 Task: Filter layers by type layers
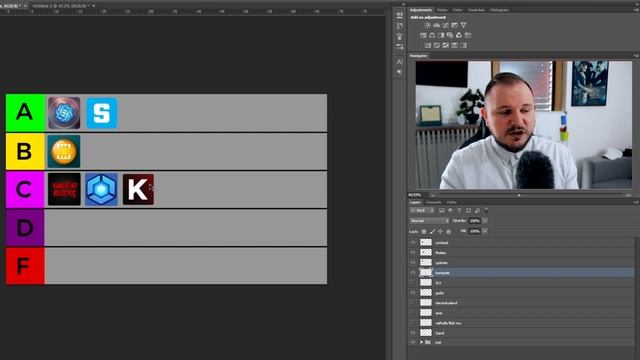pos(459,211)
